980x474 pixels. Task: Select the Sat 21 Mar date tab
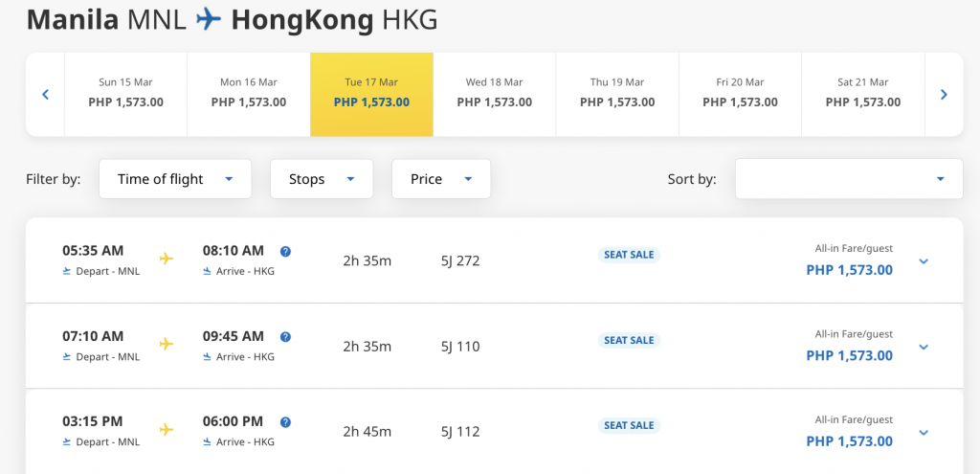click(x=863, y=95)
